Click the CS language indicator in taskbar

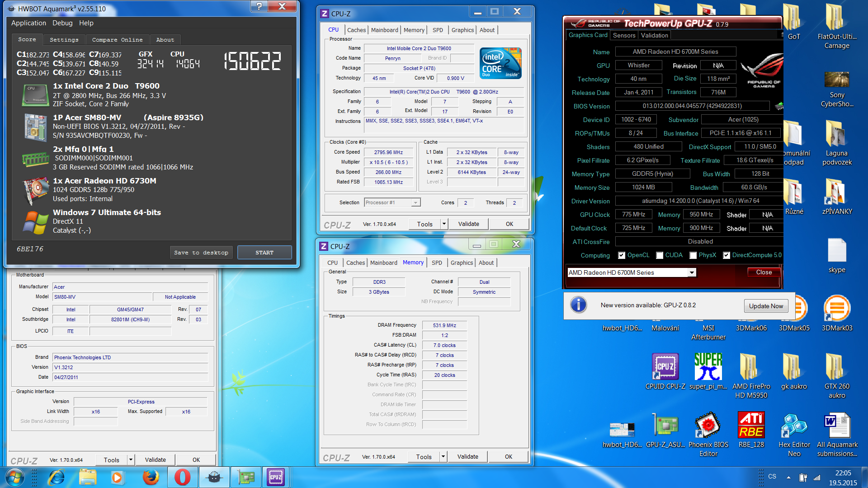coord(772,476)
